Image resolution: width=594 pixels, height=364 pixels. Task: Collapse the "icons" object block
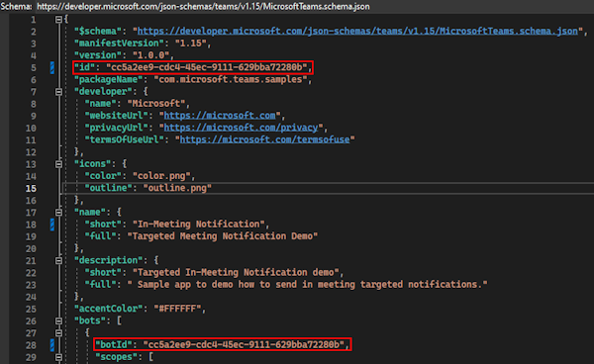coord(58,164)
